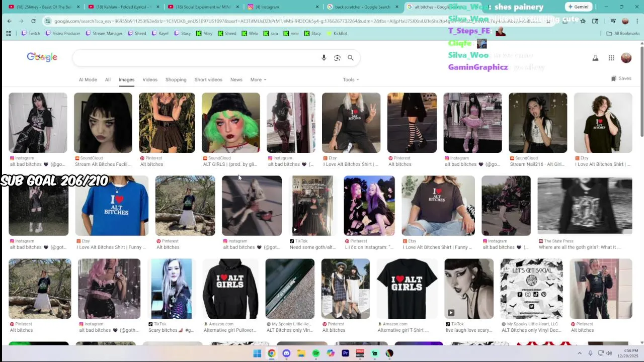644x362 pixels.
Task: Open Discord from the taskbar
Action: pos(286,353)
